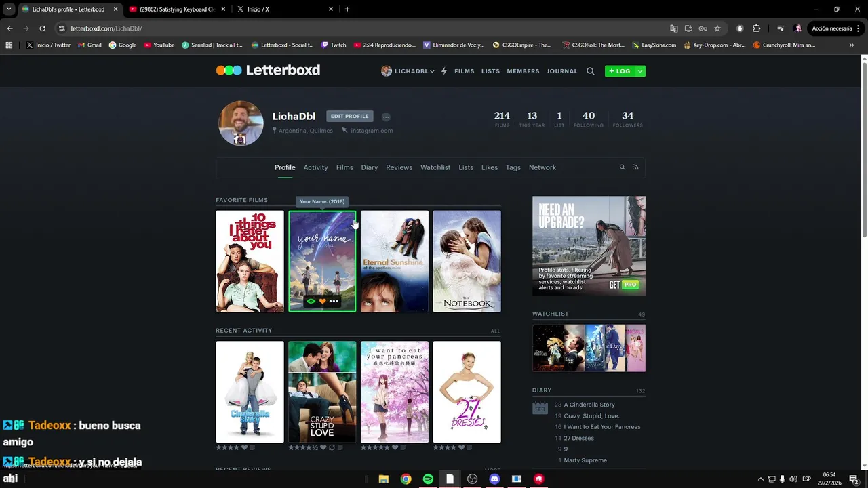Open Discord from the taskbar

pyautogui.click(x=494, y=479)
